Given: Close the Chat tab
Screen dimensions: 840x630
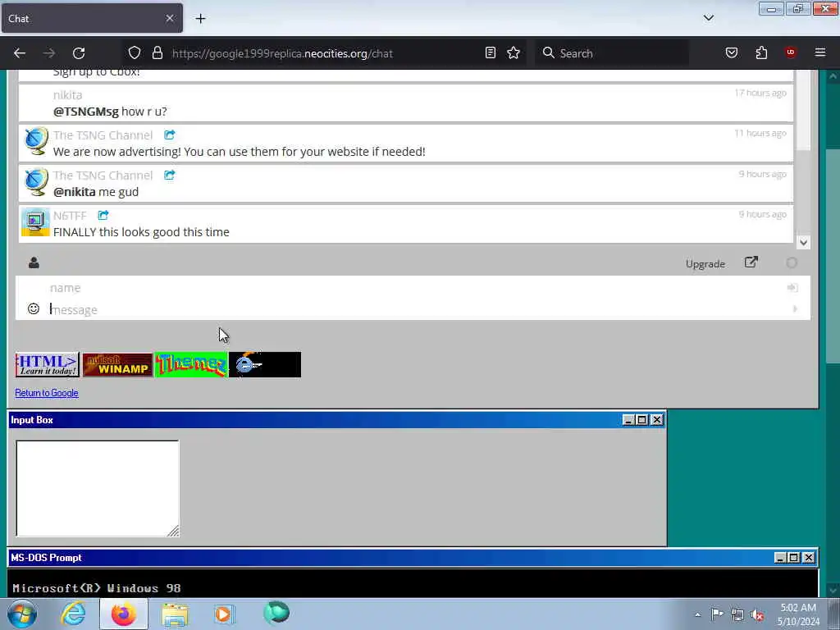Looking at the screenshot, I should (x=170, y=18).
